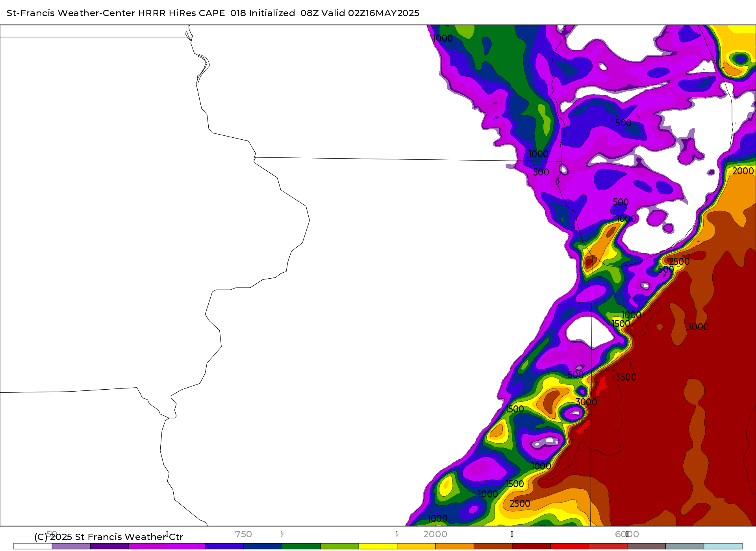
Task: Click the orange legend swatch
Action: pyautogui.click(x=454, y=546)
